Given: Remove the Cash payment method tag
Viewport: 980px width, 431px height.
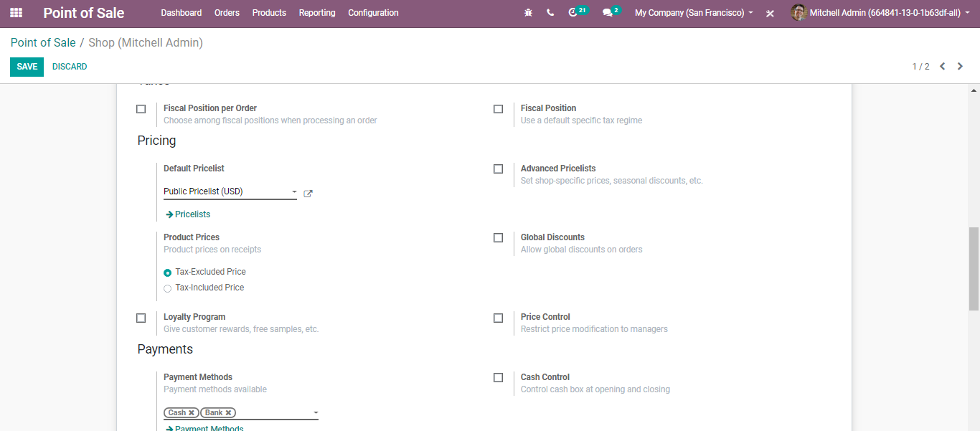Looking at the screenshot, I should click(x=192, y=413).
